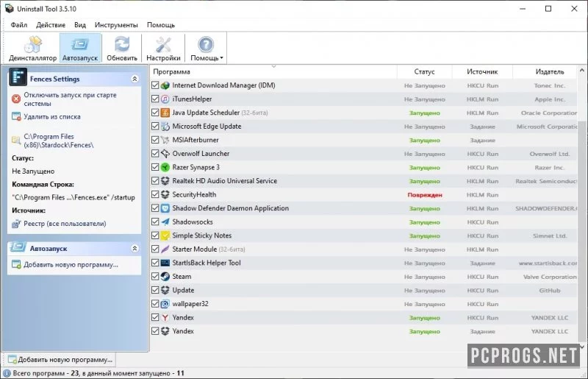Viewport: 588px width, 379px height.
Task: Click the Автозапуск sidebar panel icon
Action: [x=17, y=247]
